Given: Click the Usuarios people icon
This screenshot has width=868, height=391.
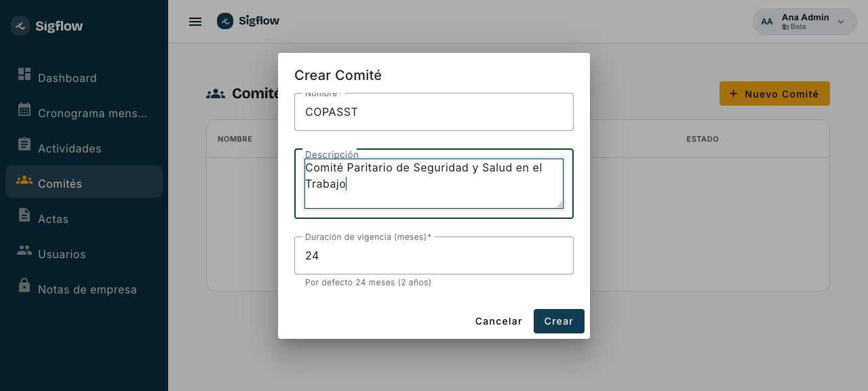Looking at the screenshot, I should point(24,250).
